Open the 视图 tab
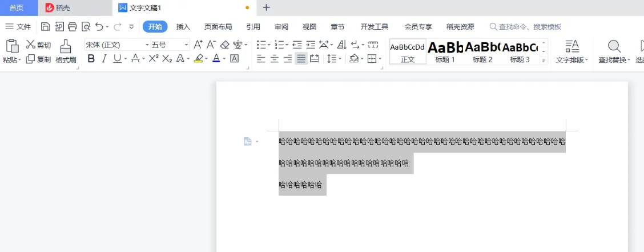Viewport: 644px width, 252px height. coord(309,27)
